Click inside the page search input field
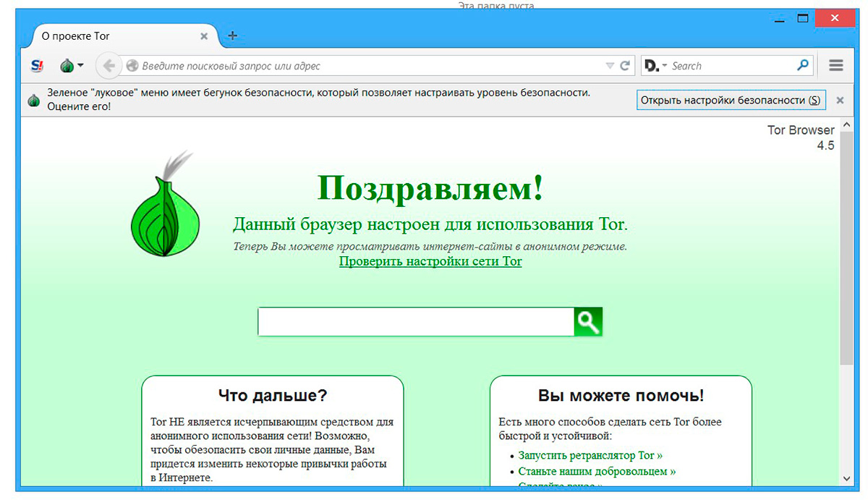868x500 pixels. [416, 321]
